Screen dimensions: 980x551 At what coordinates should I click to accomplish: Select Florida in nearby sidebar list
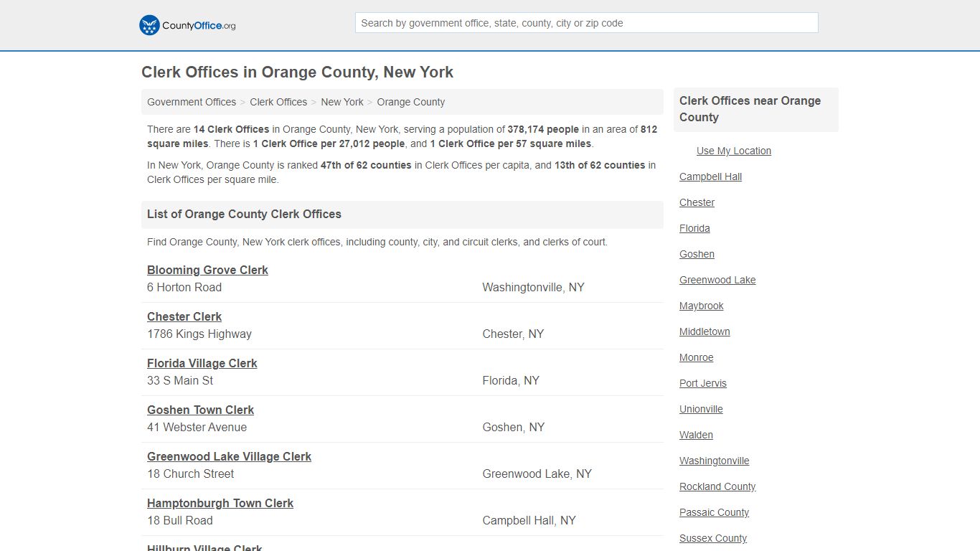click(x=694, y=228)
